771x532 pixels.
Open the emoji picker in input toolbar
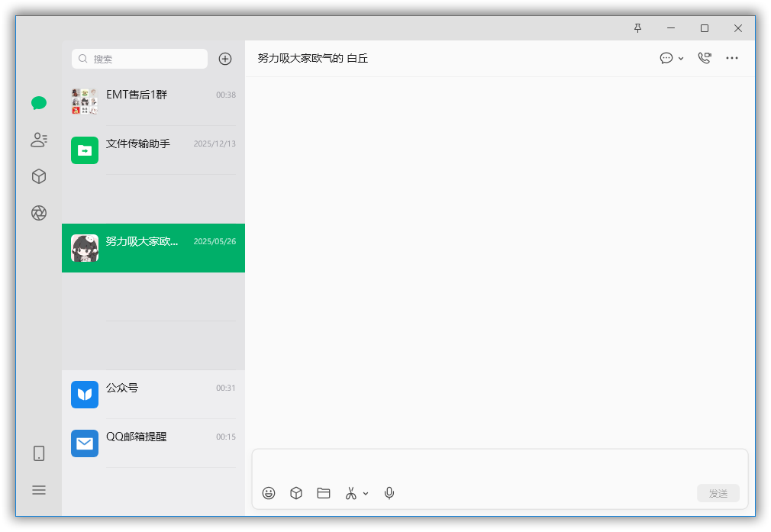click(269, 493)
